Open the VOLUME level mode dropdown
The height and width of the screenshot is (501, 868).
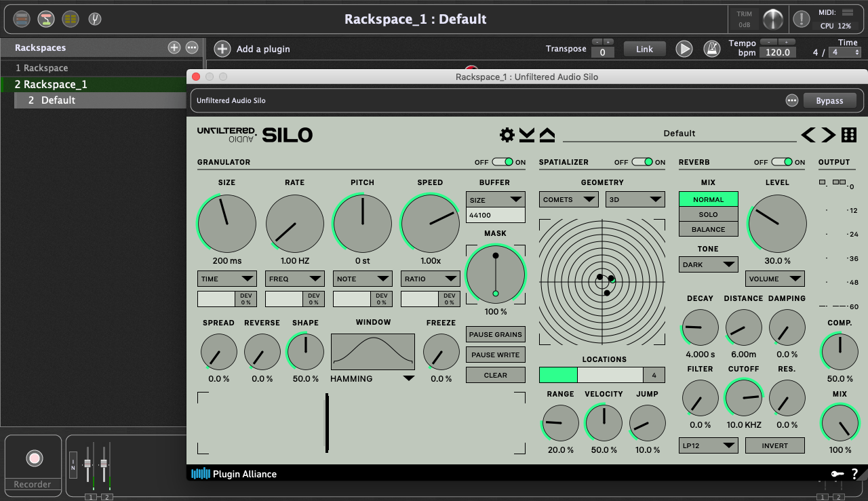[x=774, y=279]
